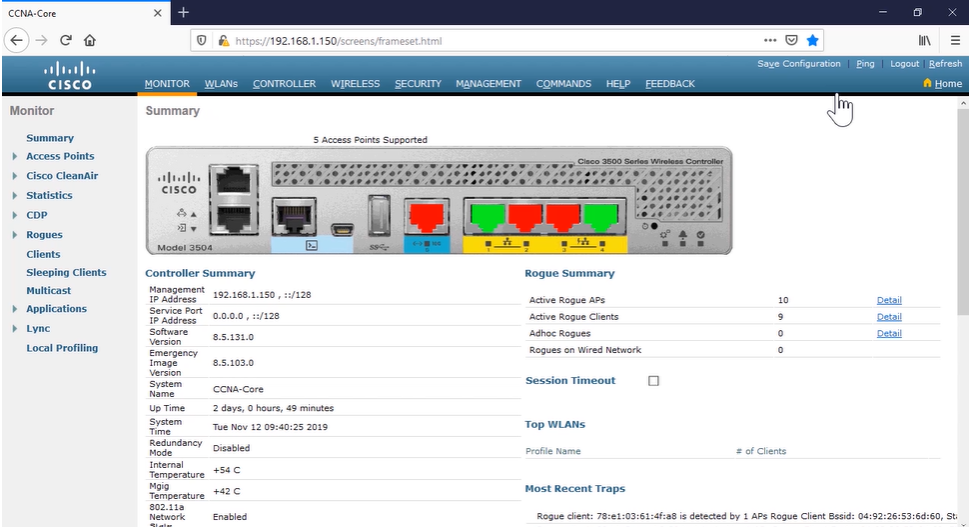Open the Firefox hamburger menu
970x527 pixels.
955,41
